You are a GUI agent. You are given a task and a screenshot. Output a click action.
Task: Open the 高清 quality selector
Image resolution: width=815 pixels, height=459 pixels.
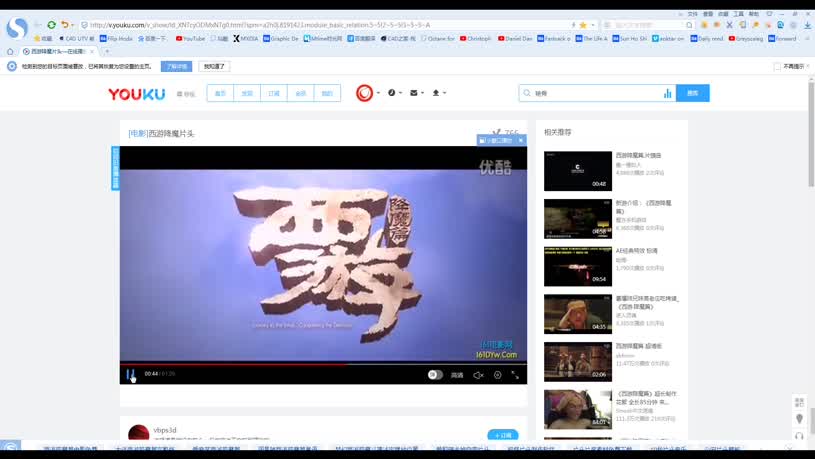457,375
